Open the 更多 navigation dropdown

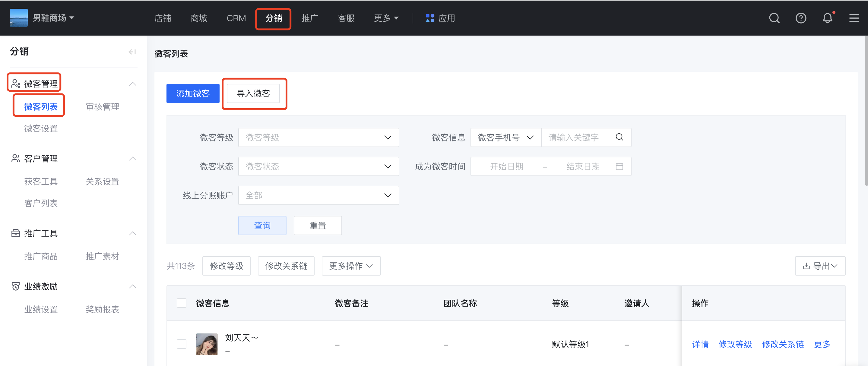(386, 18)
